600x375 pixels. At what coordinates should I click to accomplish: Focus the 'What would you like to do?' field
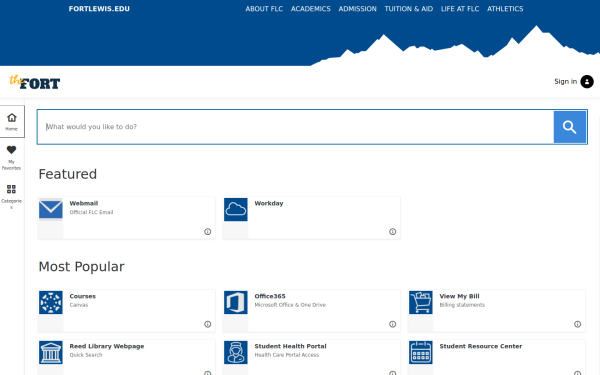[x=295, y=127]
